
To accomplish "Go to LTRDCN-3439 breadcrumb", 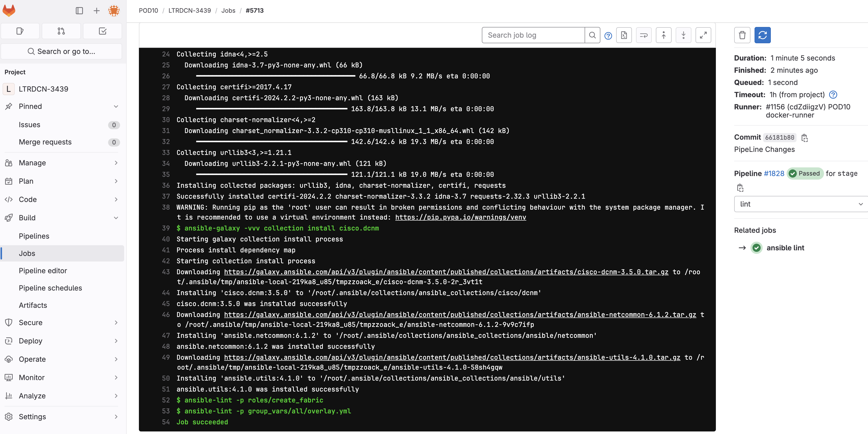I will coord(189,10).
